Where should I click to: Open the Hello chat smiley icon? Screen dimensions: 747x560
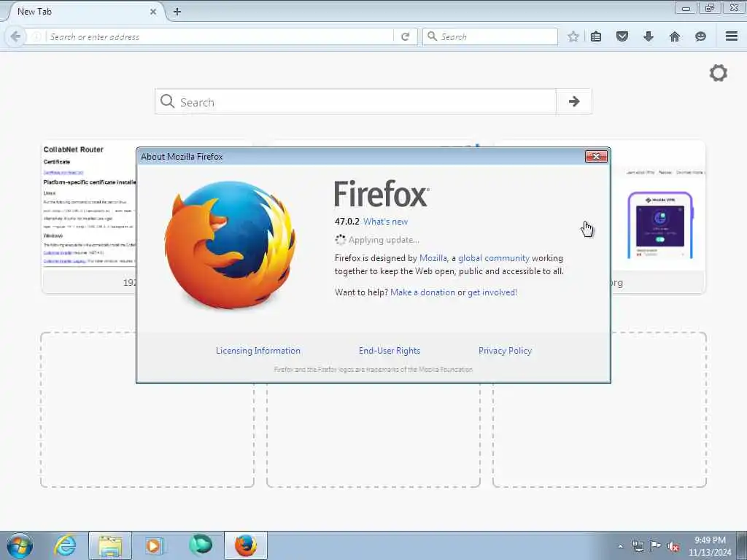701,36
